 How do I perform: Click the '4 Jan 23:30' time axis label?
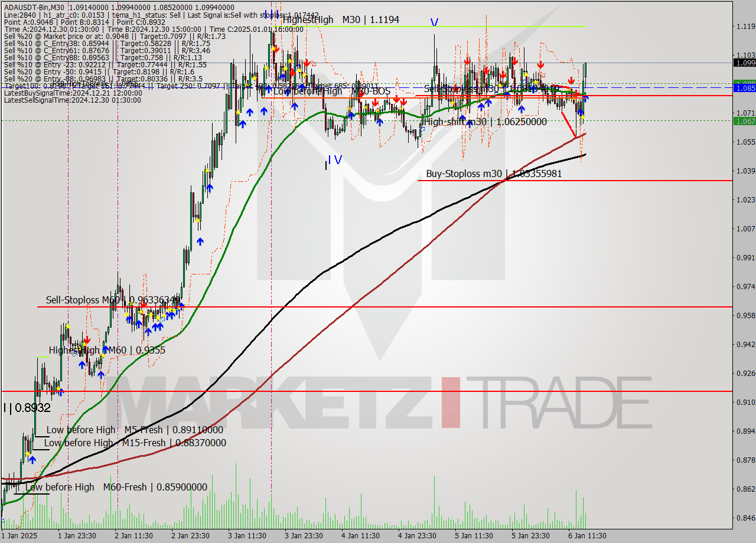pos(417,536)
